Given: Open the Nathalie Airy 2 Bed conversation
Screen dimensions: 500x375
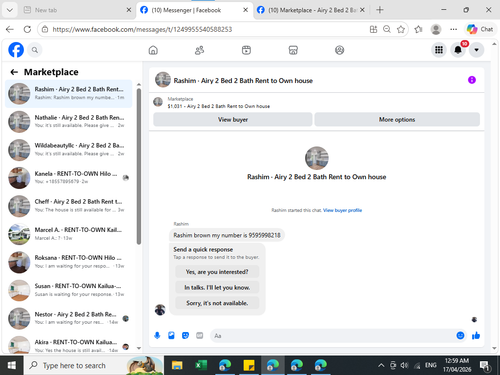Looking at the screenshot, I should click(x=69, y=122).
